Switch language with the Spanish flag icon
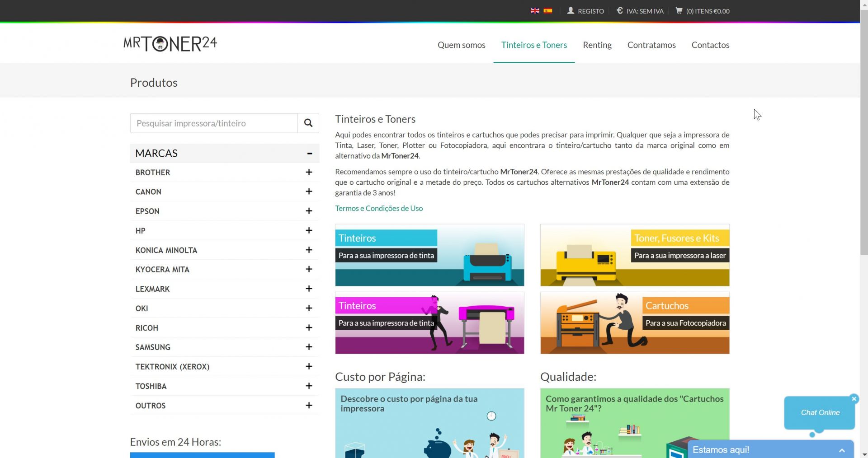This screenshot has width=868, height=458. [x=548, y=11]
